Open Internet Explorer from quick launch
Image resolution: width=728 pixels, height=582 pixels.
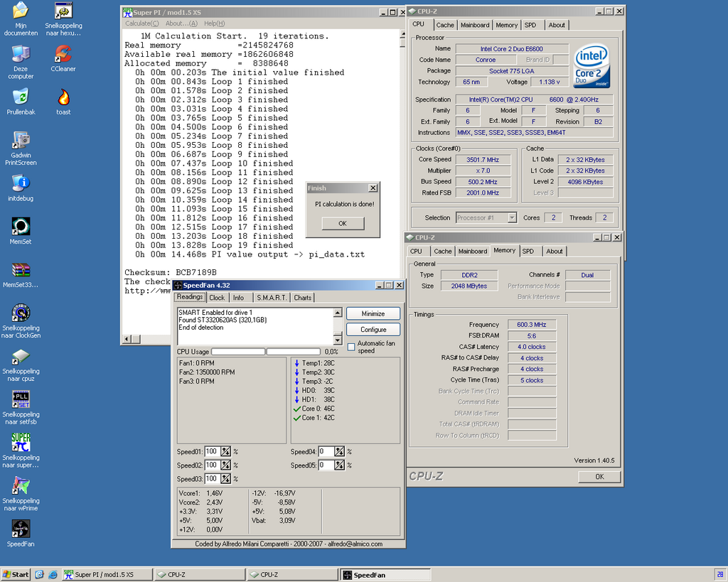(x=53, y=575)
